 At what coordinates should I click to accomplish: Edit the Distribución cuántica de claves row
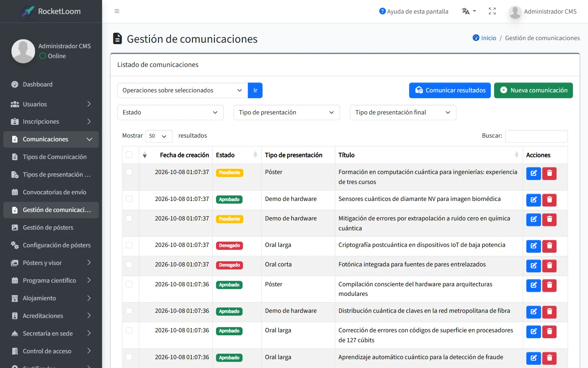coord(534,312)
